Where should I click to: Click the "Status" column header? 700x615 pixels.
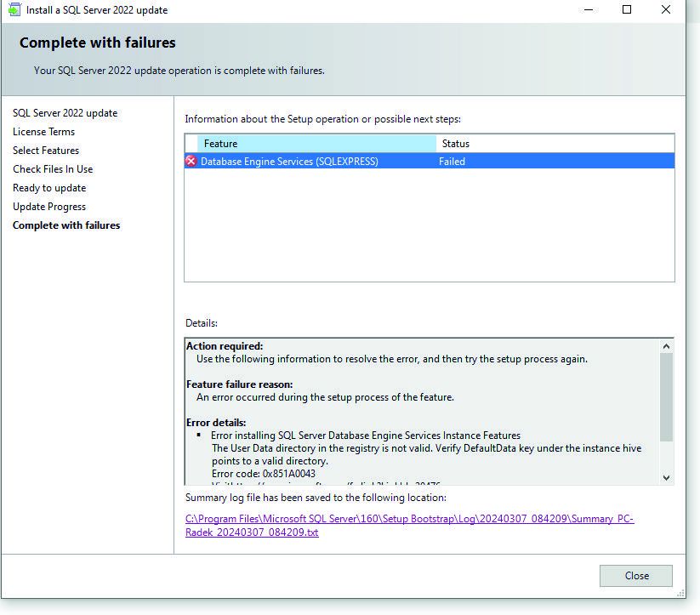click(x=455, y=143)
